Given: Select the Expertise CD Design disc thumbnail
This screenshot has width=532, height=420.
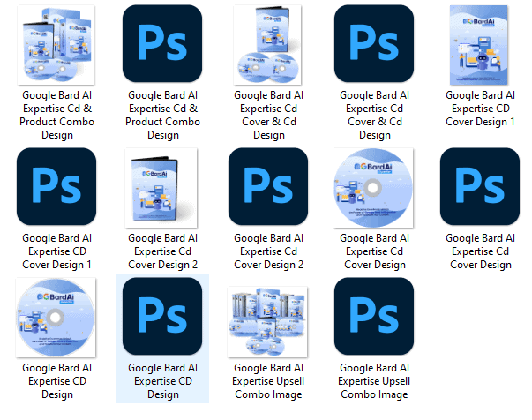Looking at the screenshot, I should pos(56,318).
